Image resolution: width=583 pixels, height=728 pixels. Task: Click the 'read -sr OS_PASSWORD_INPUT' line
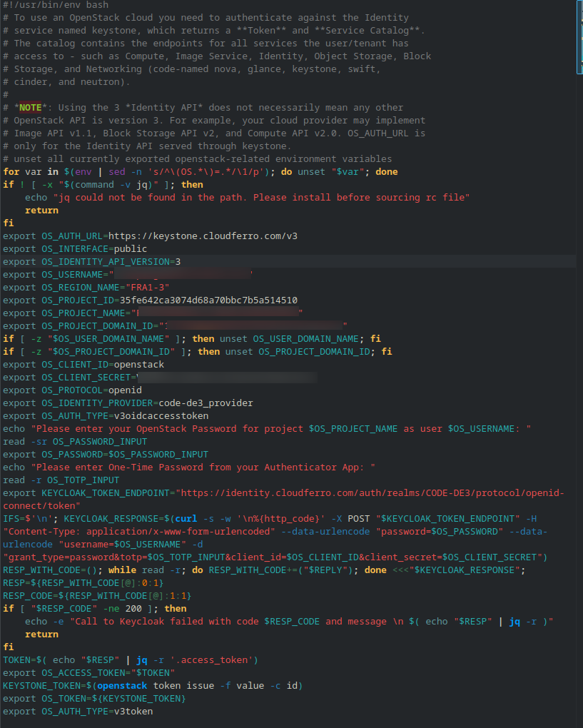75,442
